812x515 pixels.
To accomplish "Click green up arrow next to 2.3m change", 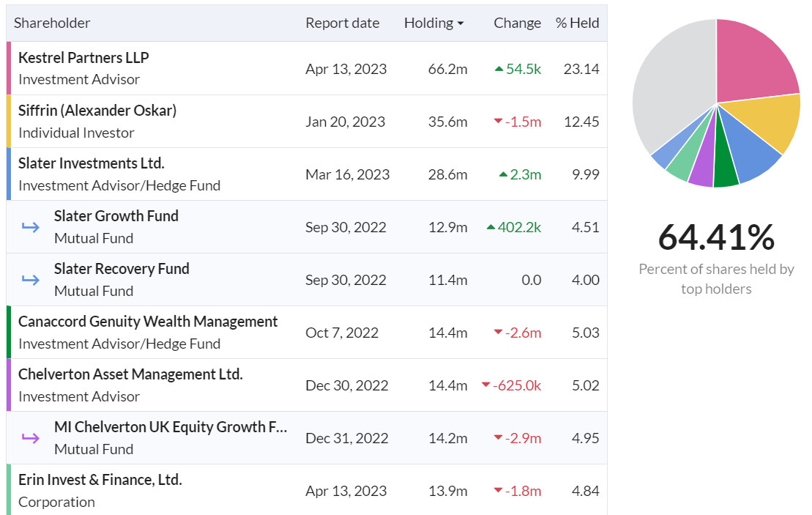I will point(503,174).
